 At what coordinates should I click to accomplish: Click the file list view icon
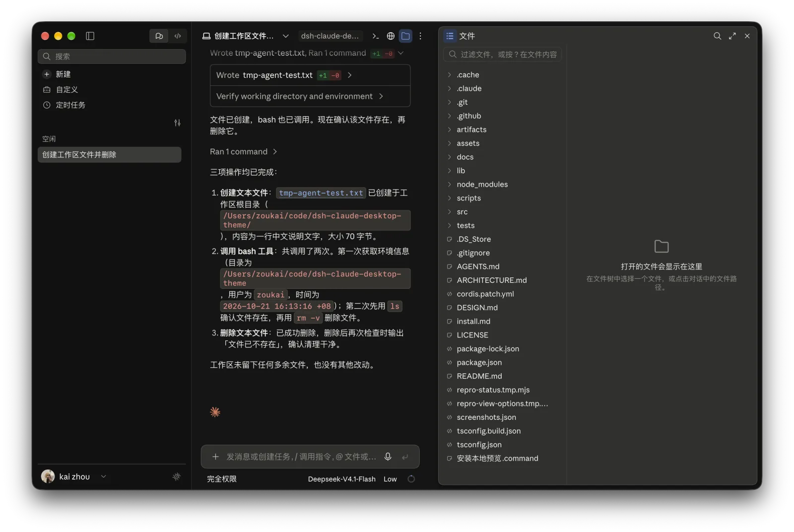coord(450,36)
